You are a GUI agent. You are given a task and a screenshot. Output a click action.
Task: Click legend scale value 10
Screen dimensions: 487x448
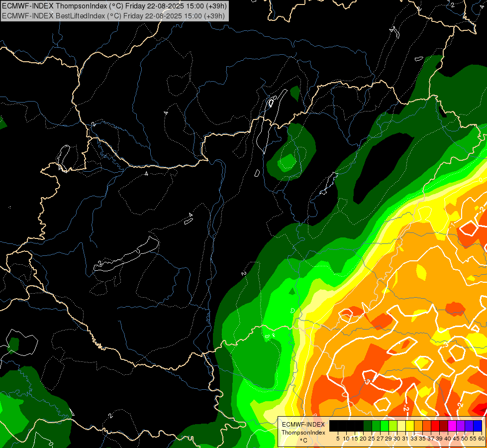(x=346, y=439)
